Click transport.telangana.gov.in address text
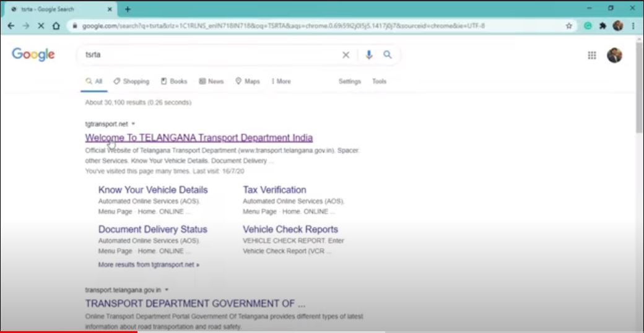Image resolution: width=644 pixels, height=333 pixels. point(123,290)
